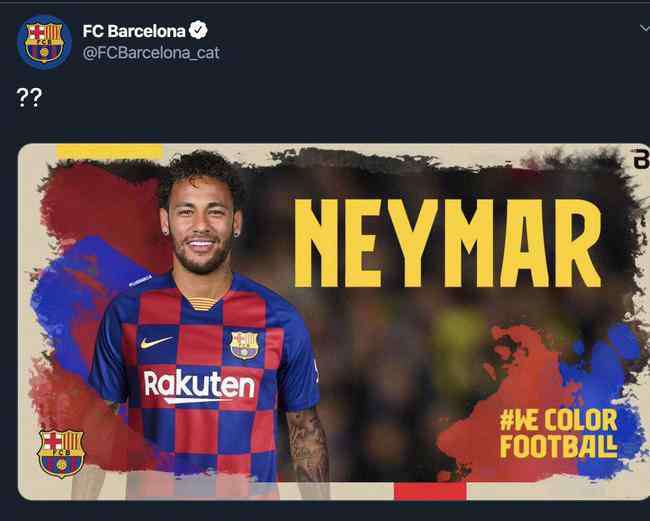This screenshot has width=650, height=521.
Task: Click the tattooed forearm in the photo
Action: coord(308,443)
